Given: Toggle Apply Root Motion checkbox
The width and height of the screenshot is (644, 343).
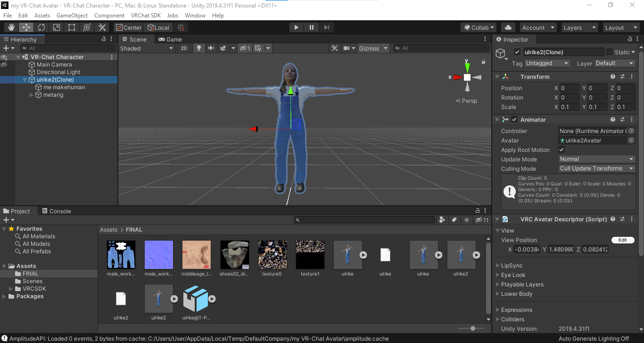Looking at the screenshot, I should pyautogui.click(x=561, y=150).
